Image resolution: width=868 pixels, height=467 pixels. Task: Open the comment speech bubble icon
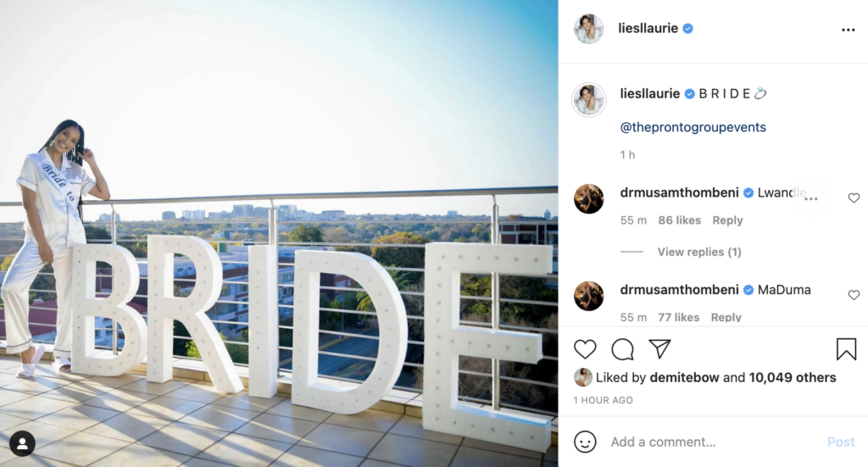622,349
